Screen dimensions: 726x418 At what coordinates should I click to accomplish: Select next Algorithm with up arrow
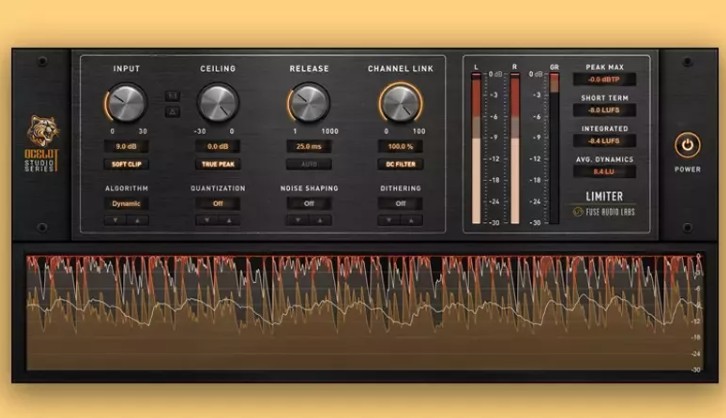point(138,220)
